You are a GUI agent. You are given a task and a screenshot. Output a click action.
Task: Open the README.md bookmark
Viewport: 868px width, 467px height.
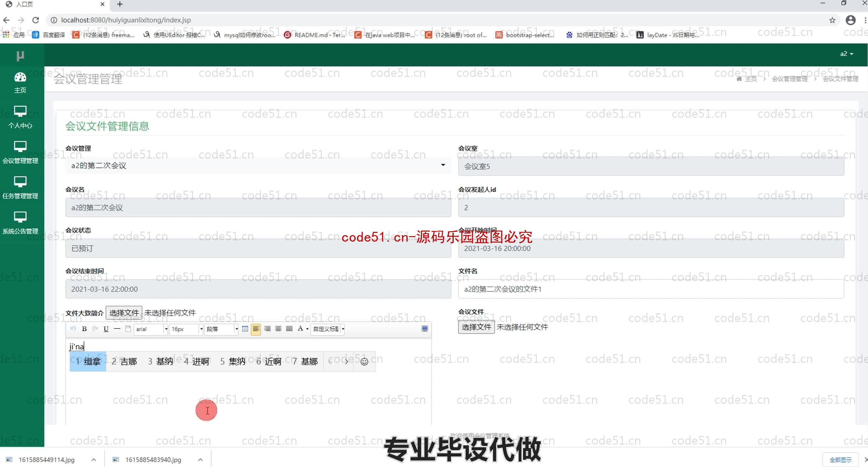pyautogui.click(x=315, y=35)
